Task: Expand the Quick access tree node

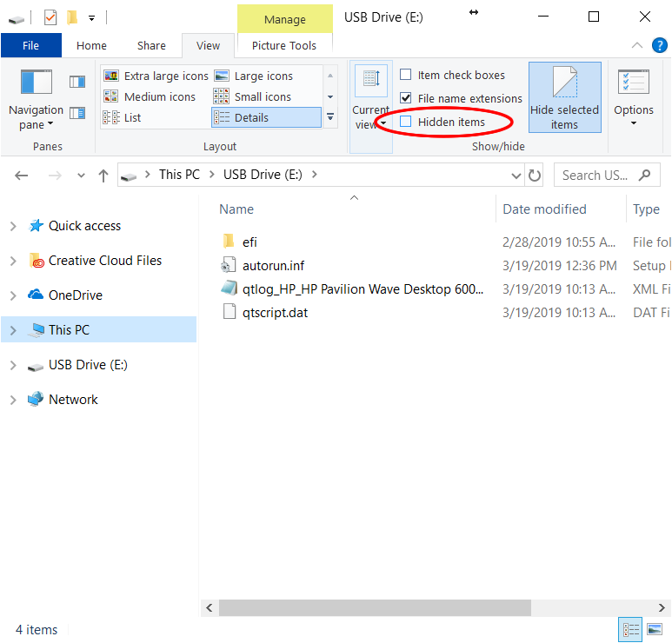Action: (13, 226)
